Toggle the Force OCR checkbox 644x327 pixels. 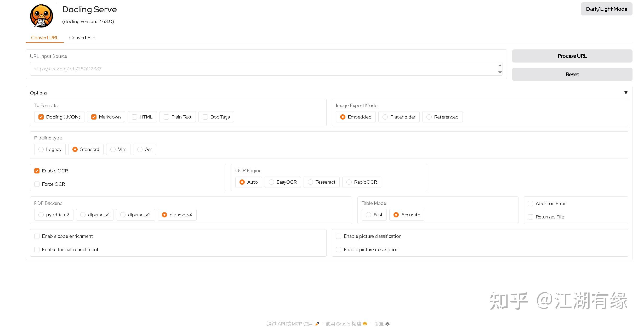tap(37, 184)
